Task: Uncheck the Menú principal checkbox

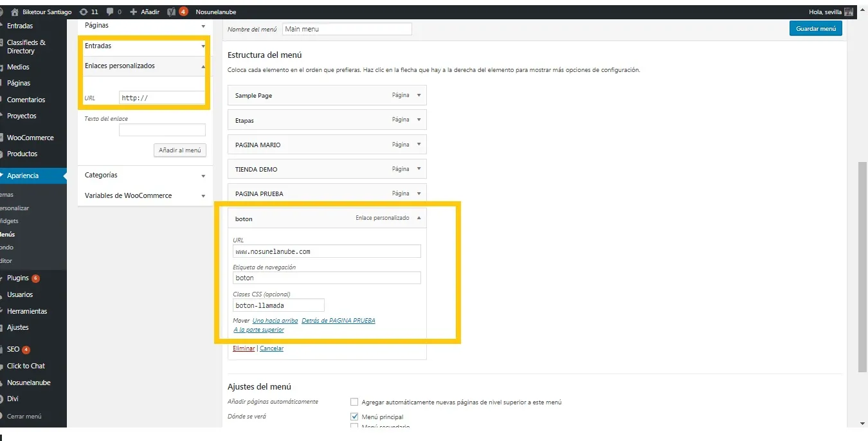Action: [354, 417]
